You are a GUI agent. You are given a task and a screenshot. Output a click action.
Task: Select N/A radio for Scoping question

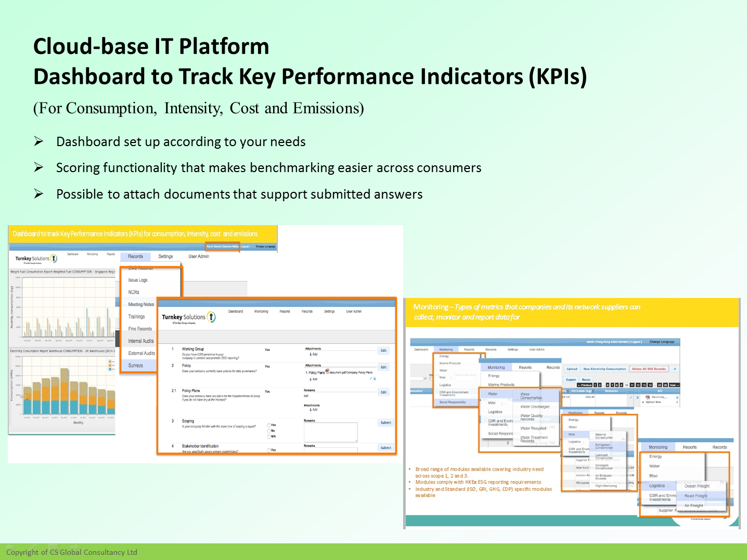269,437
